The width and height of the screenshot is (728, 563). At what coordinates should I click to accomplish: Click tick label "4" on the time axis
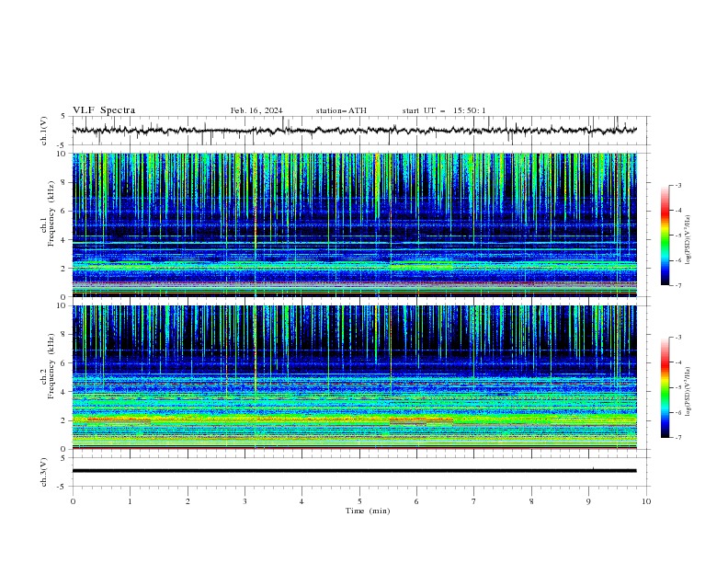click(x=301, y=501)
